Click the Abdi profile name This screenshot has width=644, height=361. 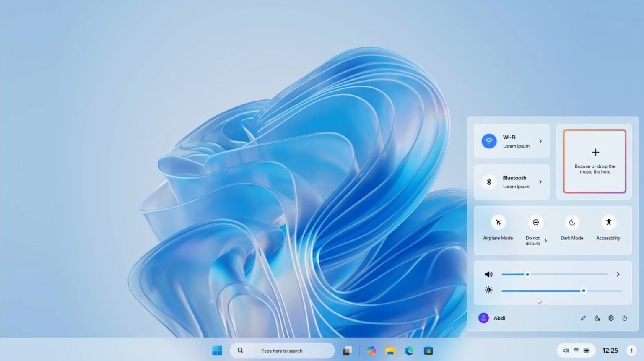pos(499,318)
